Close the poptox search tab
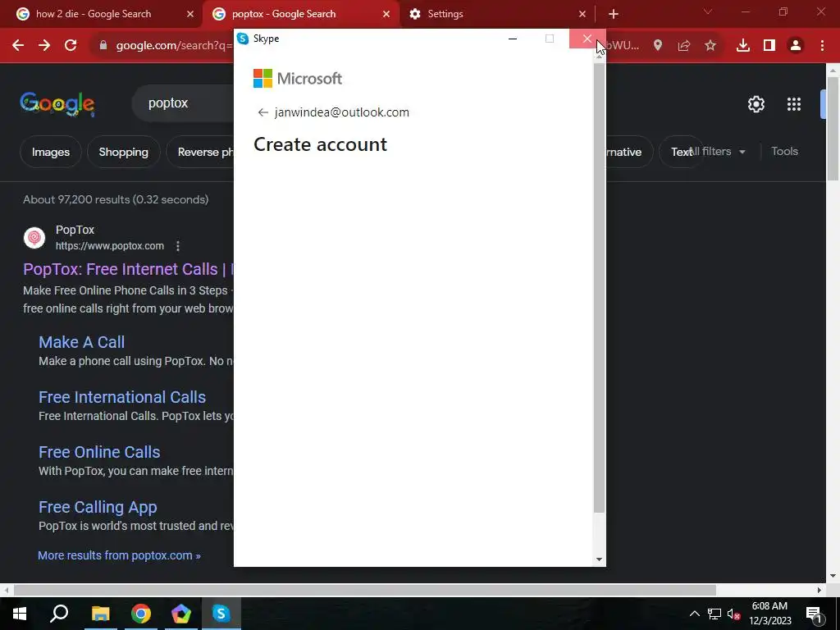The image size is (840, 630). (x=386, y=14)
